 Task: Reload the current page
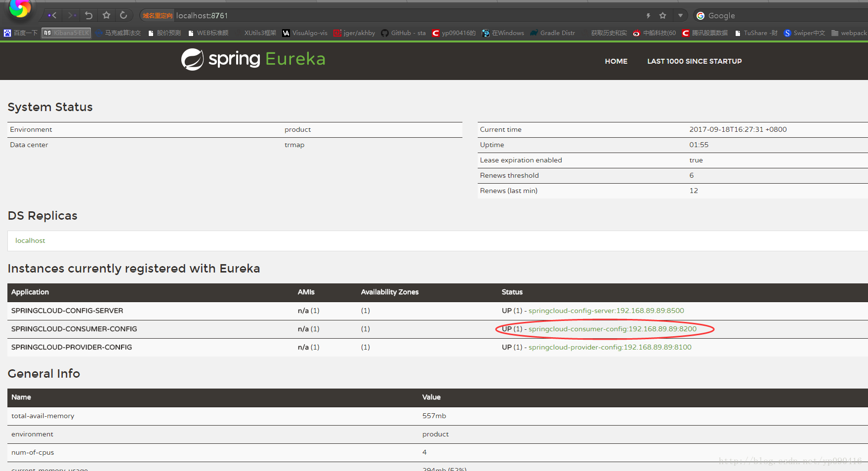pyautogui.click(x=124, y=15)
